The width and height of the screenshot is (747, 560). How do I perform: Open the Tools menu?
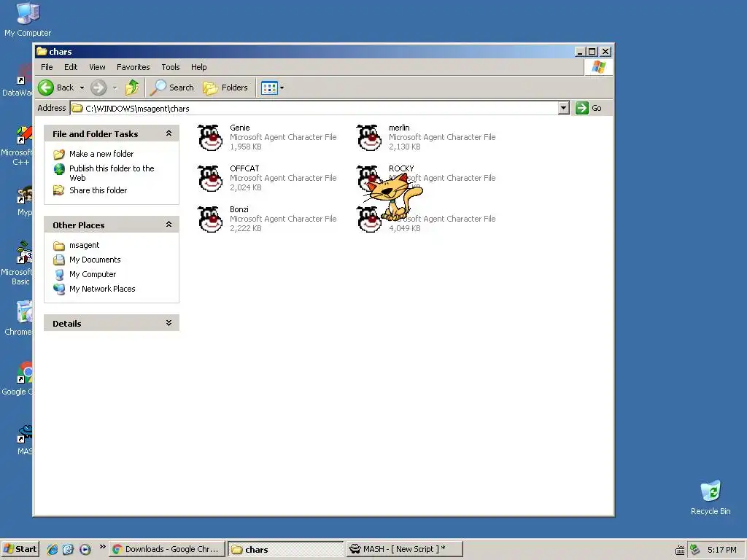(x=171, y=67)
